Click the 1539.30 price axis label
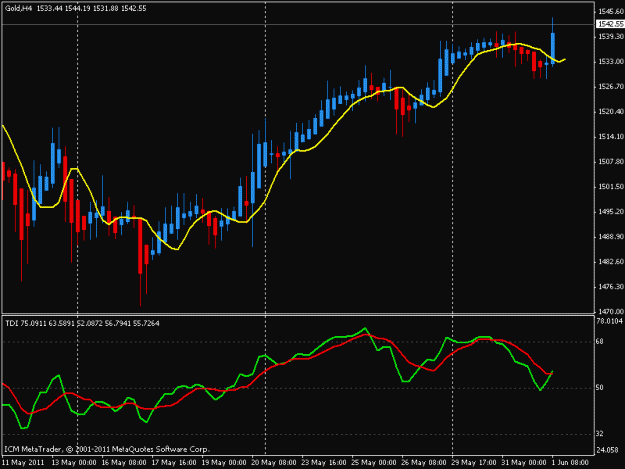The height and width of the screenshot is (469, 625). tap(611, 37)
